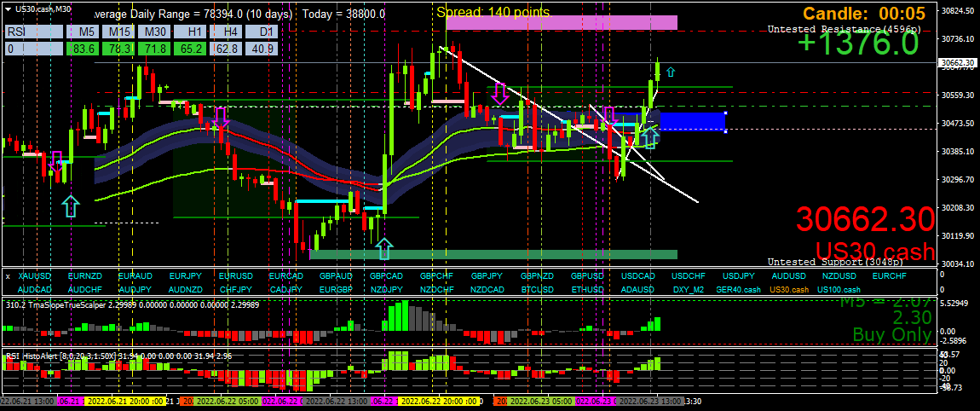980x411 pixels.
Task: Select the ETHUSD symbol
Action: (x=587, y=290)
